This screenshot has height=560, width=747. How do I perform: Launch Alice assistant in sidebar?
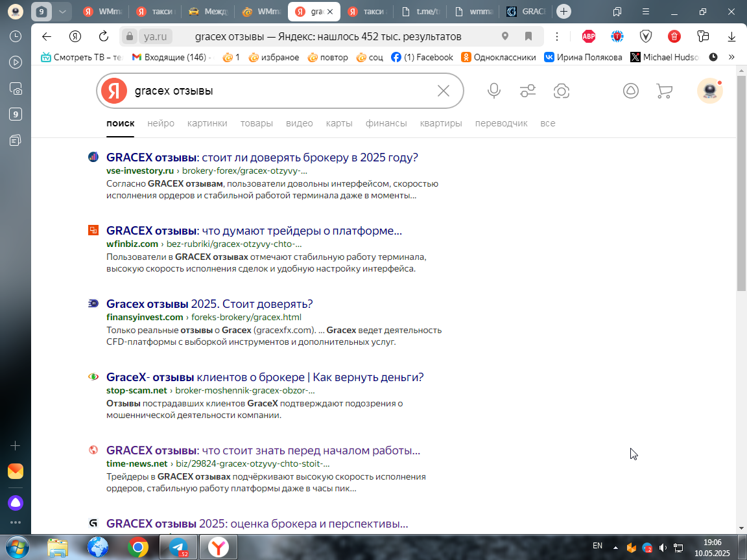tap(16, 503)
